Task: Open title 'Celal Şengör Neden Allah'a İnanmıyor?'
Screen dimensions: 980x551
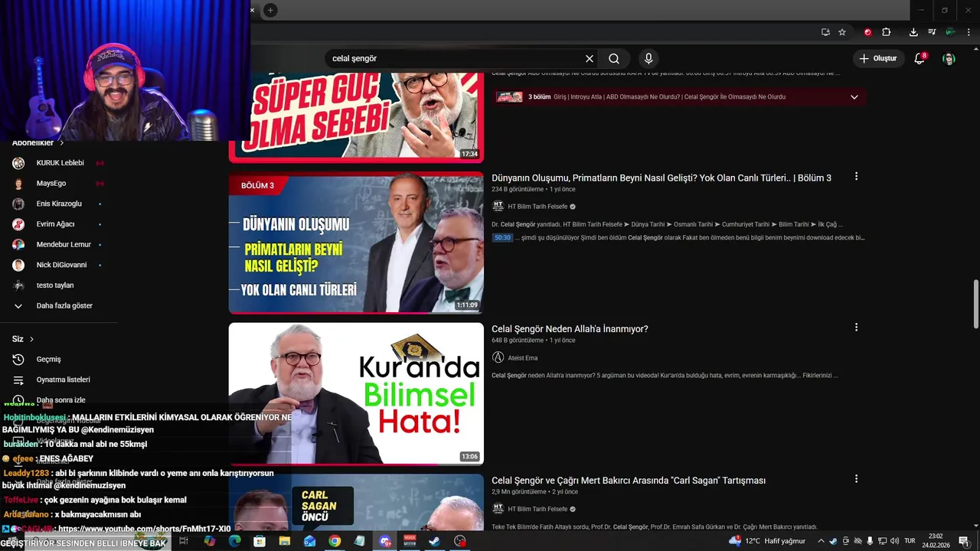Action: [570, 329]
